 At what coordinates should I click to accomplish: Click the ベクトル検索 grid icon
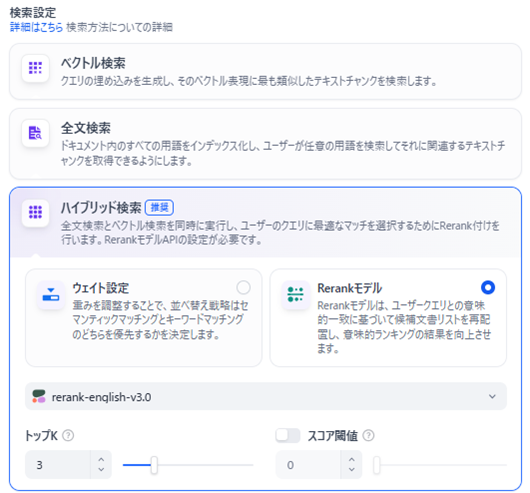35,68
